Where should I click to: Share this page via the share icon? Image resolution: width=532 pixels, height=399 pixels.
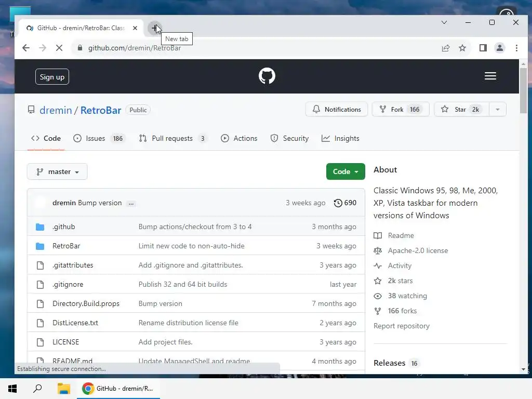445,48
